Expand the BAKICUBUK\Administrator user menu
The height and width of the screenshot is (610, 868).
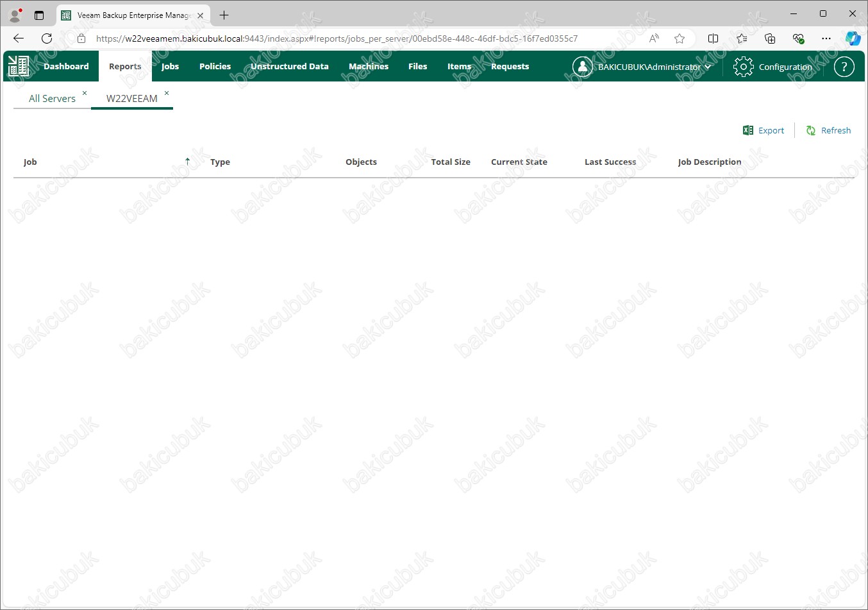pyautogui.click(x=655, y=67)
